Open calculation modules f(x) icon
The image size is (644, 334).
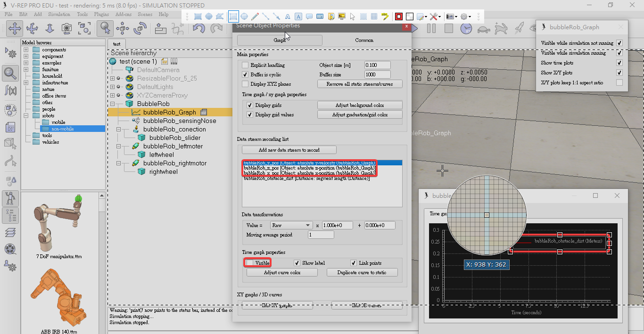click(10, 90)
